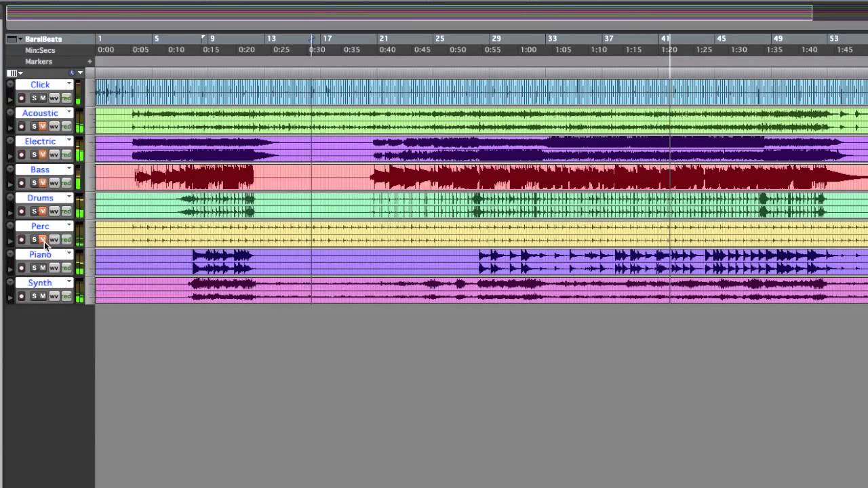Viewport: 868px width, 488px height.
Task: Add a marker with the Markers plus button
Action: tap(90, 62)
